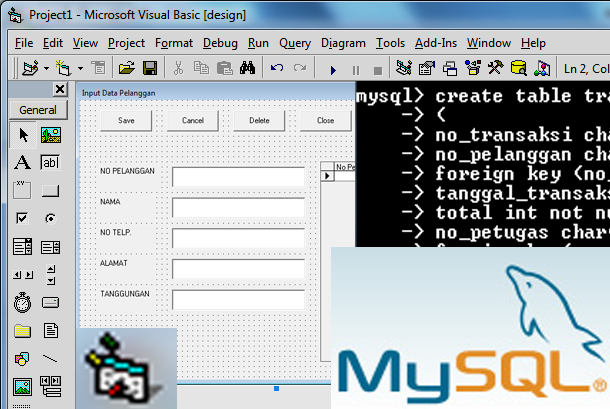Select the Data control tool
Screen dimensions: 610x409
(51, 386)
